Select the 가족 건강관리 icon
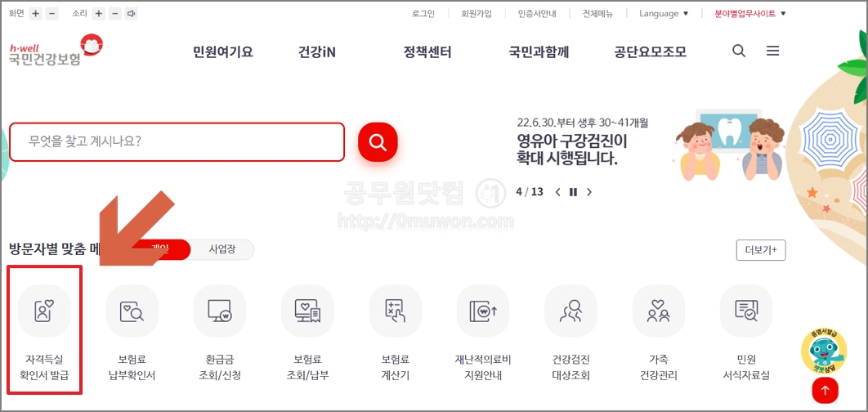868x412 pixels. point(659,311)
